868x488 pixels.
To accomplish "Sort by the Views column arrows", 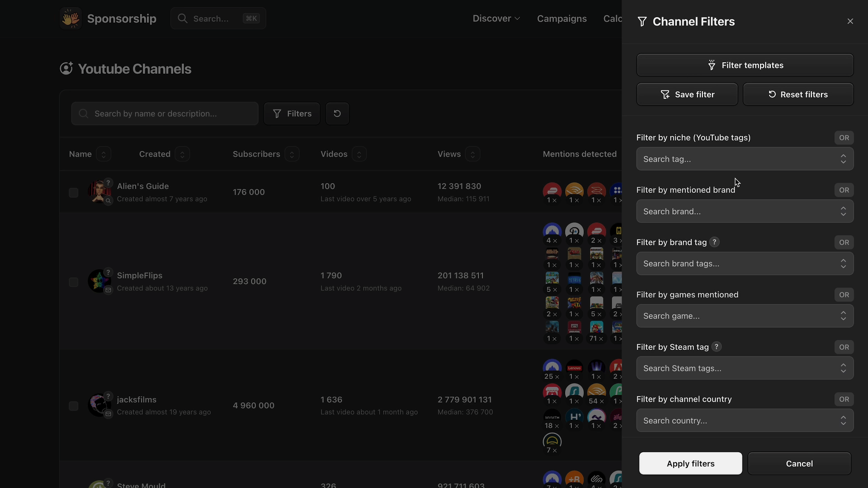I will point(472,154).
